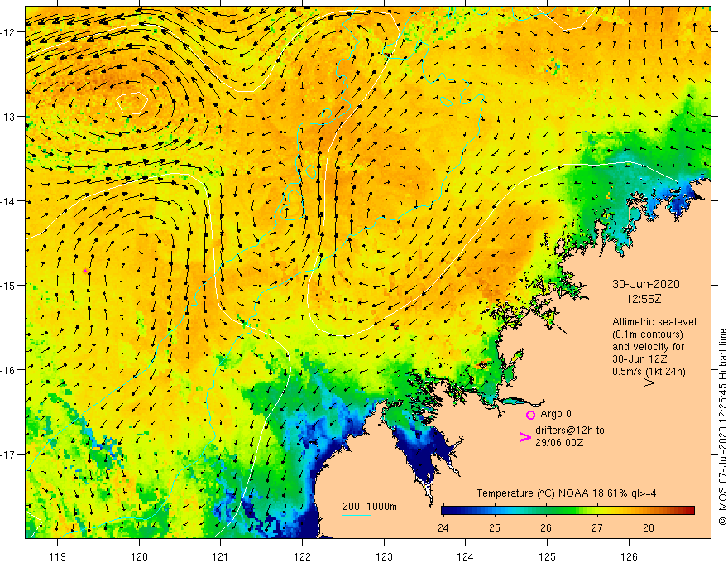
Task: Click the "200 1000m" depth label
Action: point(370,507)
